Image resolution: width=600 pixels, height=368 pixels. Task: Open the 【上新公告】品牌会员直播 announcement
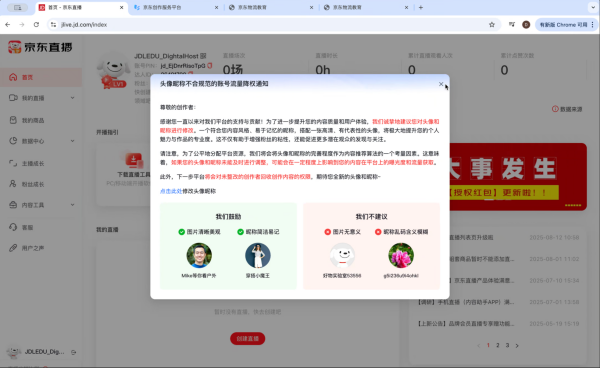pos(466,324)
